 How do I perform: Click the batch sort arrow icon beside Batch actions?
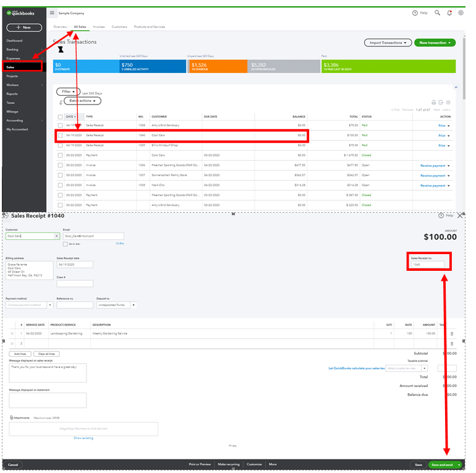(61, 103)
